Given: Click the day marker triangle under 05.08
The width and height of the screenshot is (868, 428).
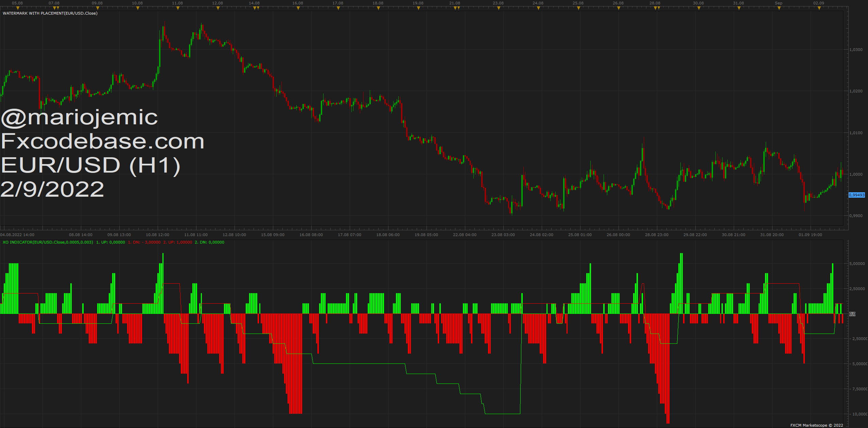Looking at the screenshot, I should click(18, 8).
